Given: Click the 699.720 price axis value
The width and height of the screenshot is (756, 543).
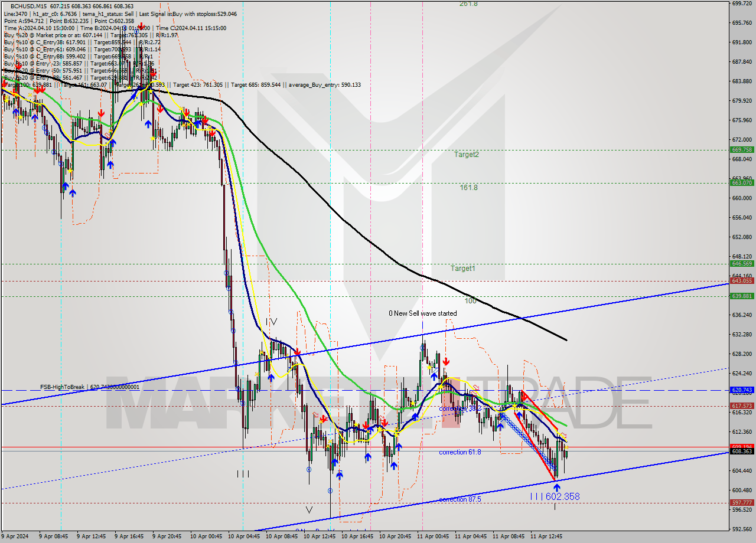Looking at the screenshot, I should tap(742, 4).
